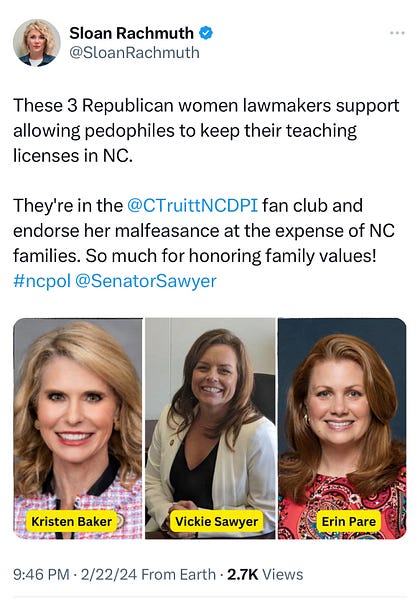Click the From Earth location text
This screenshot has height=600, width=420.
178,574
